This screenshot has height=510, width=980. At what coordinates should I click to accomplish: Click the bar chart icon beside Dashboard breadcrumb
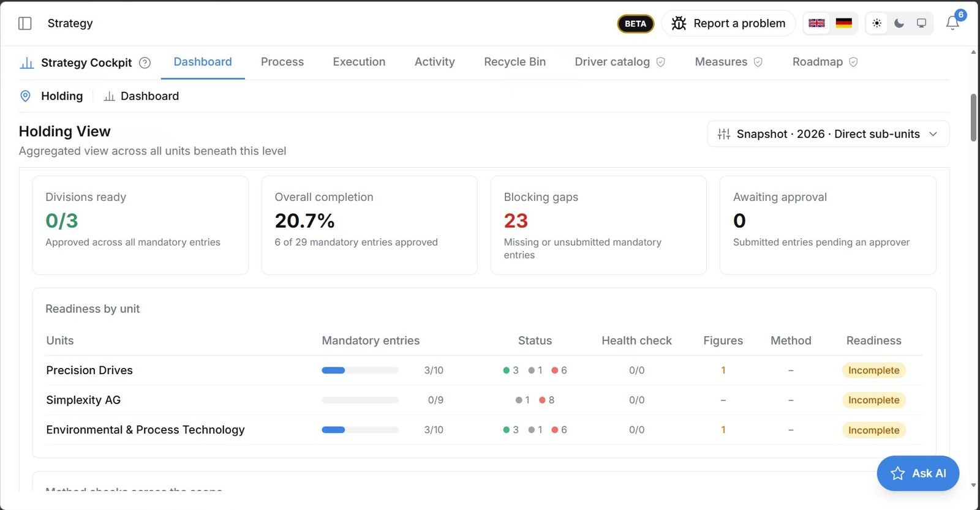coord(110,96)
